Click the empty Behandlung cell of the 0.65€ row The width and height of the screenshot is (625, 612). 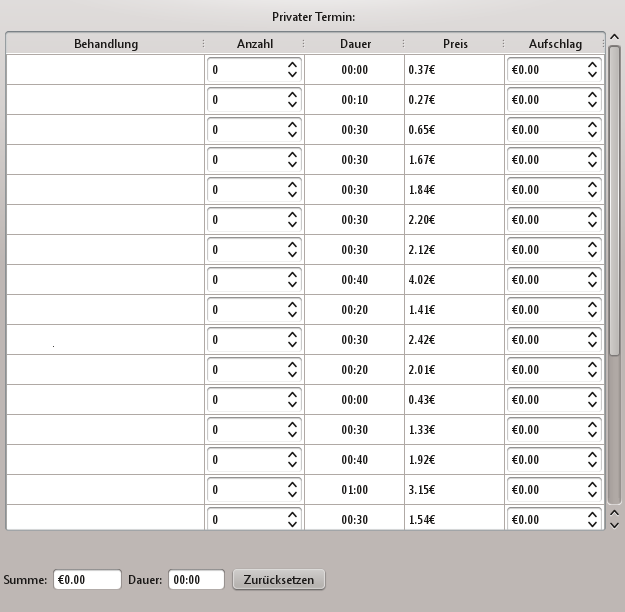105,130
